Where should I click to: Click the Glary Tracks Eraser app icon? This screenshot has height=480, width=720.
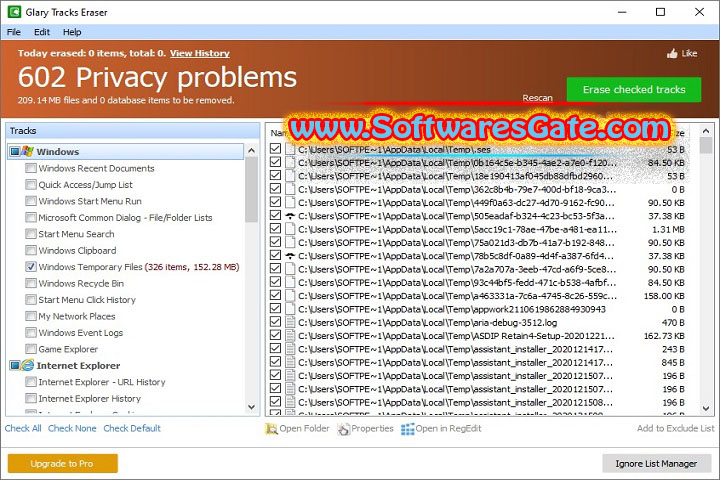(14, 12)
